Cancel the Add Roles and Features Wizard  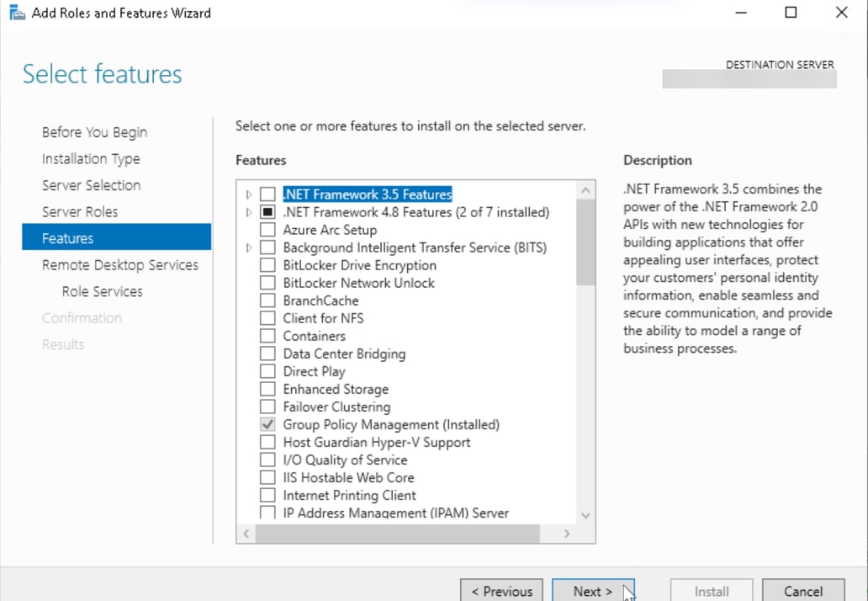pos(802,590)
